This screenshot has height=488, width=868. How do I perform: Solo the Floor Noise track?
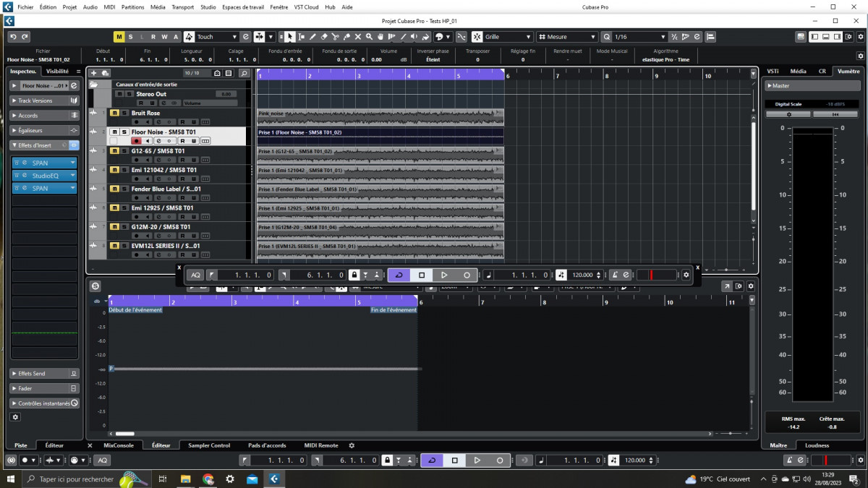(124, 132)
